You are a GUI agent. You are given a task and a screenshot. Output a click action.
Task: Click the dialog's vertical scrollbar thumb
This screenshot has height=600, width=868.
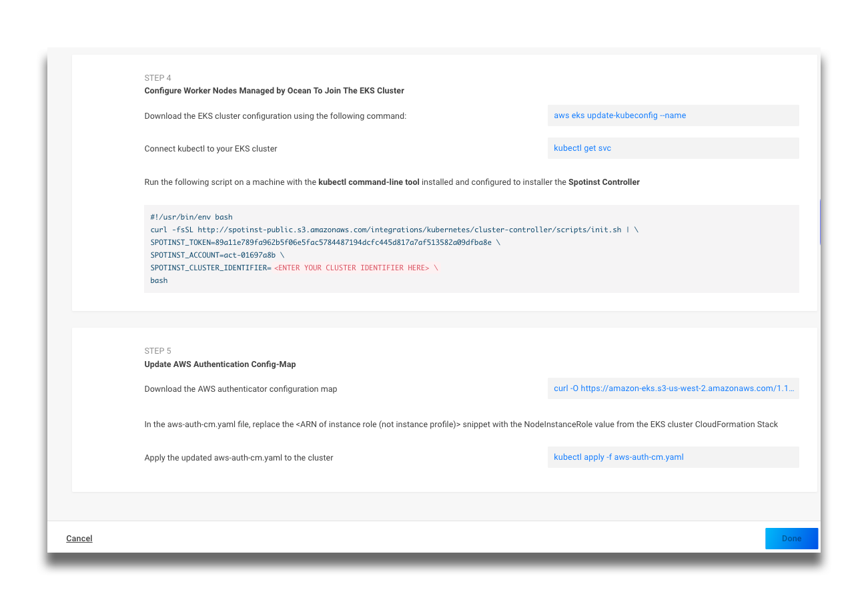[819, 220]
